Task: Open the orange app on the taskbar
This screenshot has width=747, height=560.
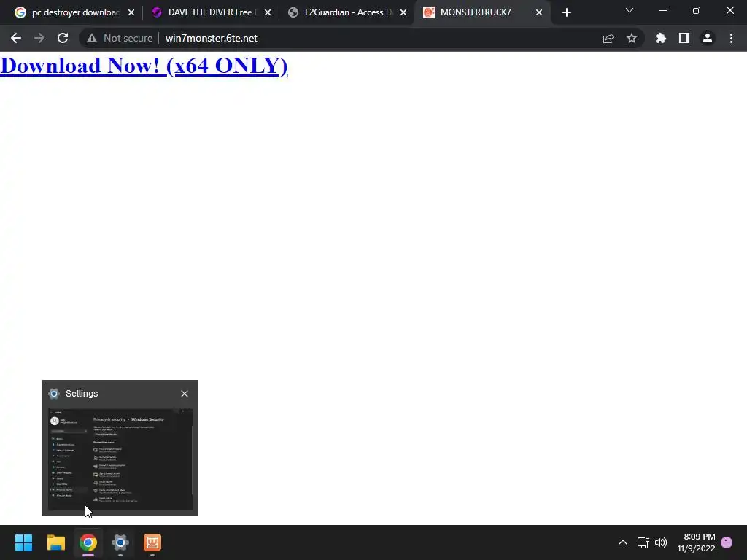Action: (152, 542)
